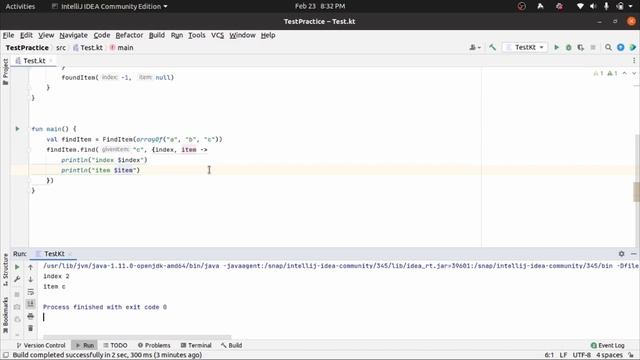Open the Build menu
Viewport: 640px width, 360px height.
coord(157,35)
